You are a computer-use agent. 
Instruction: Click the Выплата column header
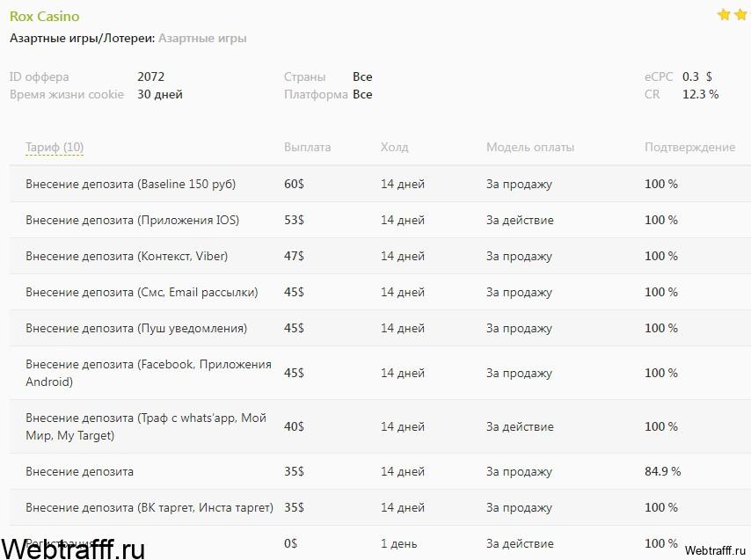308,148
